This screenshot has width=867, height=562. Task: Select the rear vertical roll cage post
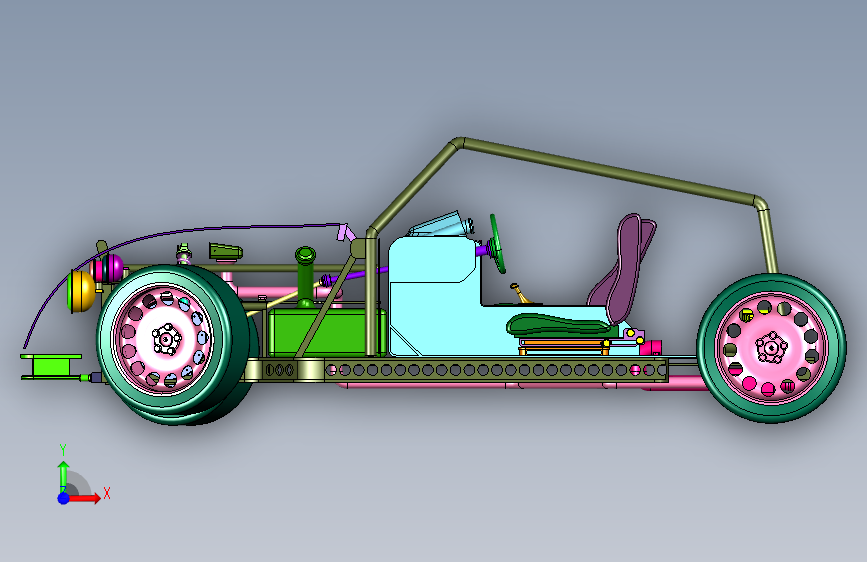click(769, 241)
